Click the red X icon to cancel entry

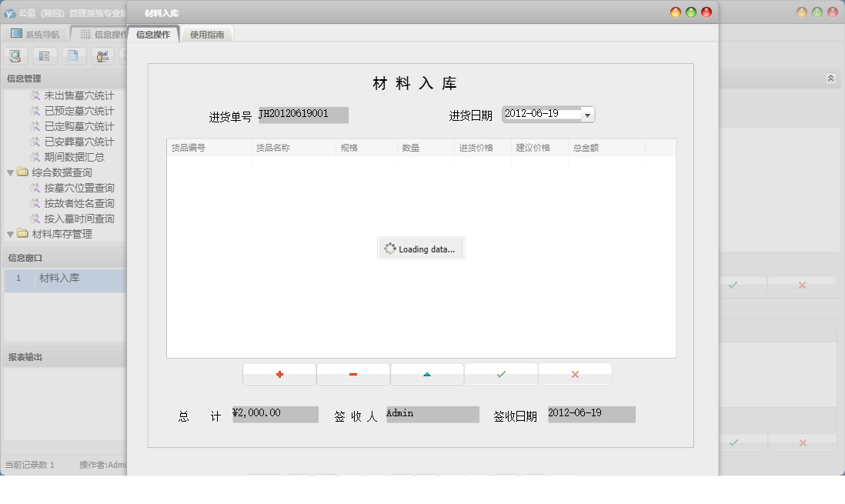click(x=574, y=374)
